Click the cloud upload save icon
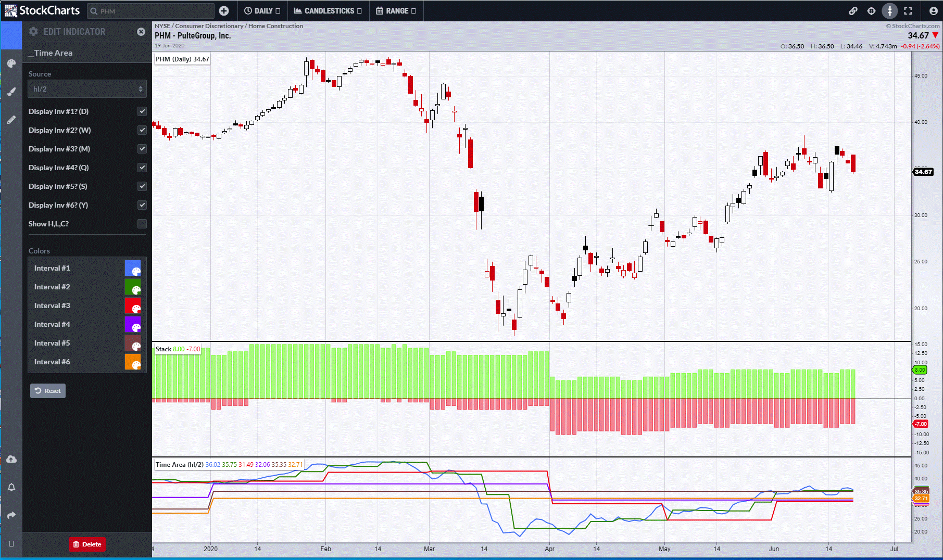 point(11,460)
